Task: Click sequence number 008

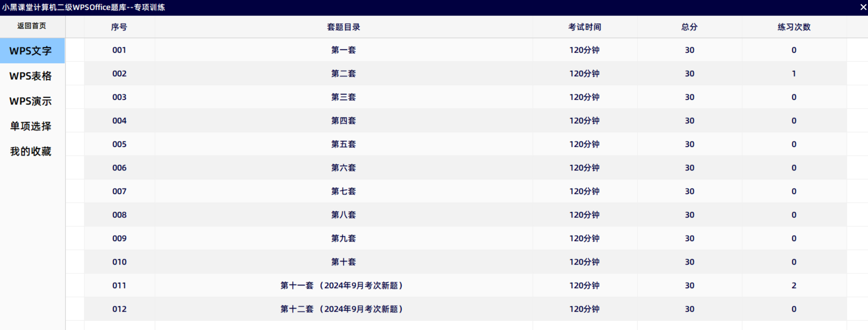Action: click(x=119, y=215)
